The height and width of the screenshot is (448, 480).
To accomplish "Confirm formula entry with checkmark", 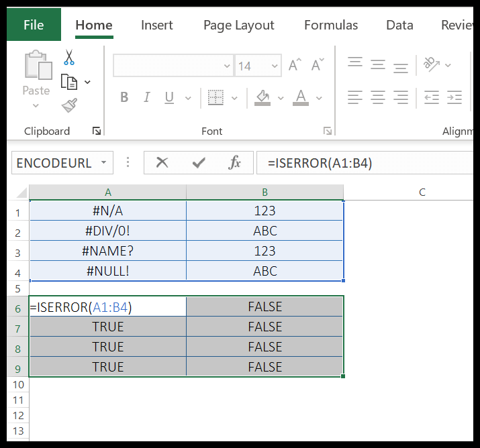I will point(199,162).
